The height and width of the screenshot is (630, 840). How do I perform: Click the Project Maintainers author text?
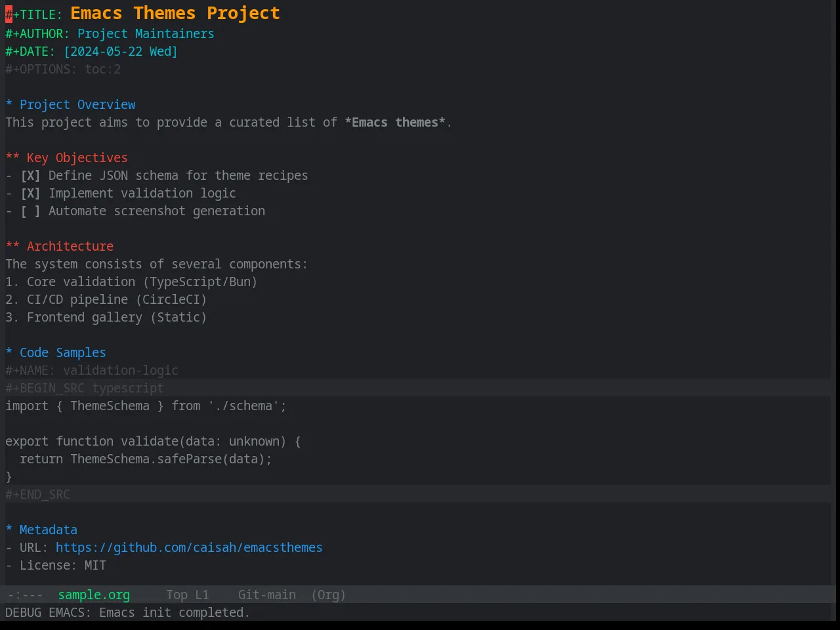click(146, 33)
